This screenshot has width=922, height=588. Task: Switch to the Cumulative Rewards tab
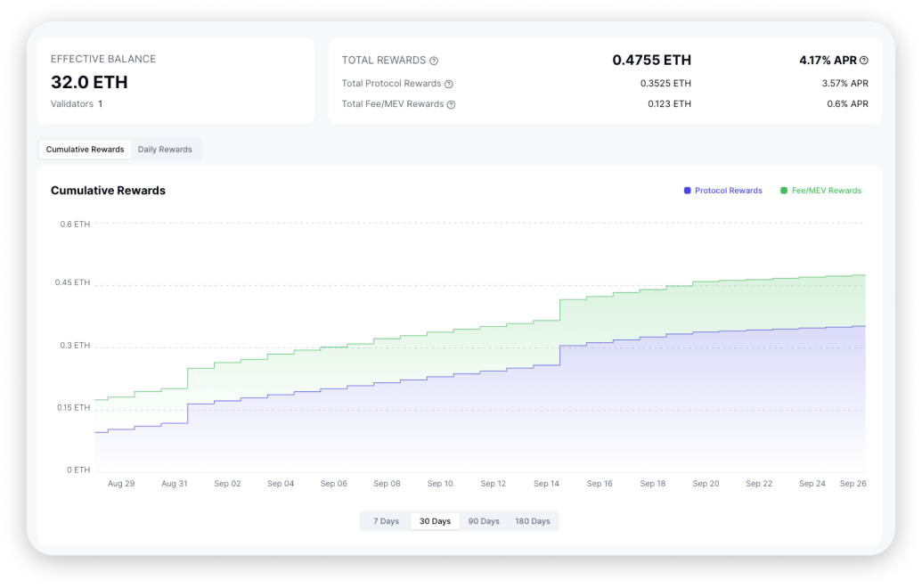pos(86,150)
